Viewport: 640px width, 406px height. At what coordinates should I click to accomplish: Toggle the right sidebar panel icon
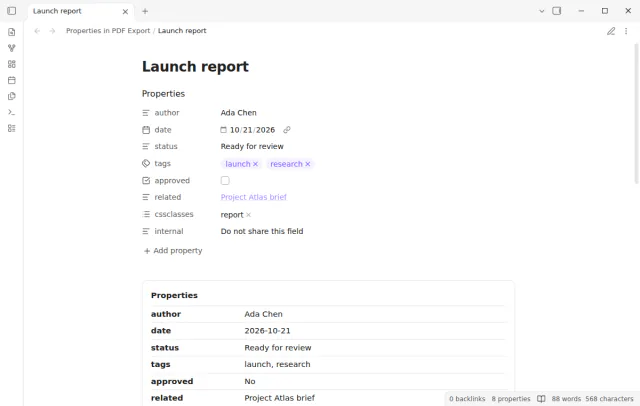557,11
